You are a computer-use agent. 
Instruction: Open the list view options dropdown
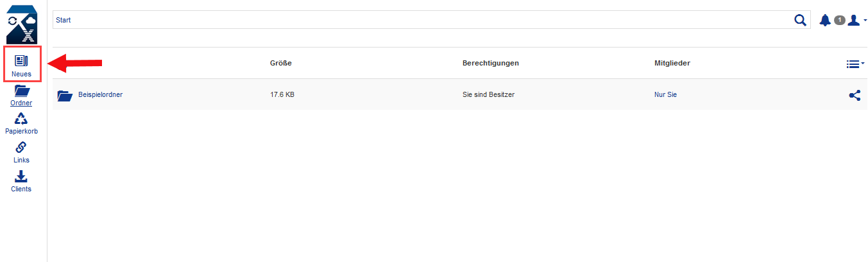[855, 64]
